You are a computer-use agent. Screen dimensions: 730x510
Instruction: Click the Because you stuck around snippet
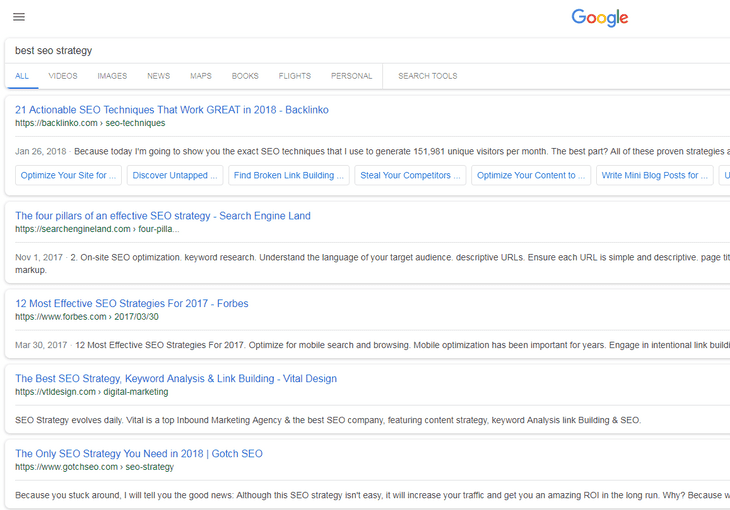tap(372, 495)
